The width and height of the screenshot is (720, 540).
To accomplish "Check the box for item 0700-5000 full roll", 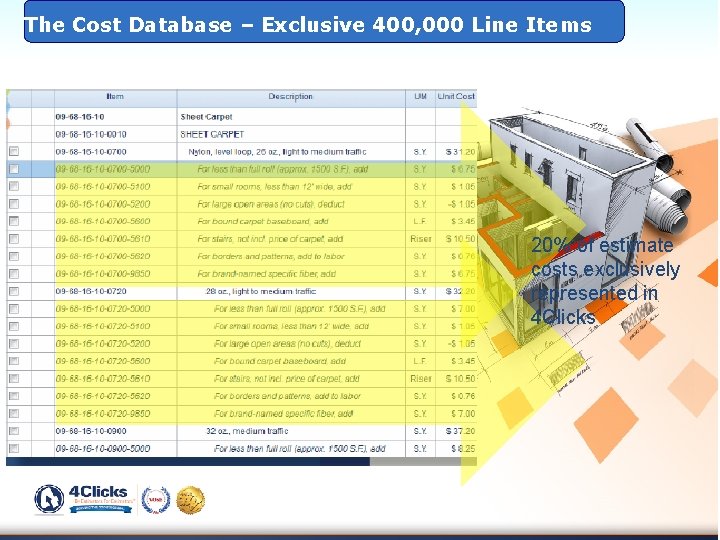I will 14,169.
